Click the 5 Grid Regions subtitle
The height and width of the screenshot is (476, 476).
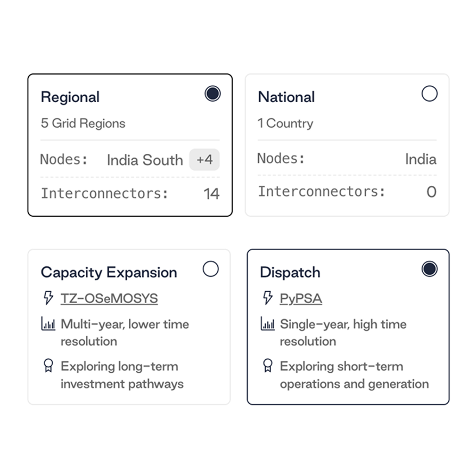pos(83,123)
